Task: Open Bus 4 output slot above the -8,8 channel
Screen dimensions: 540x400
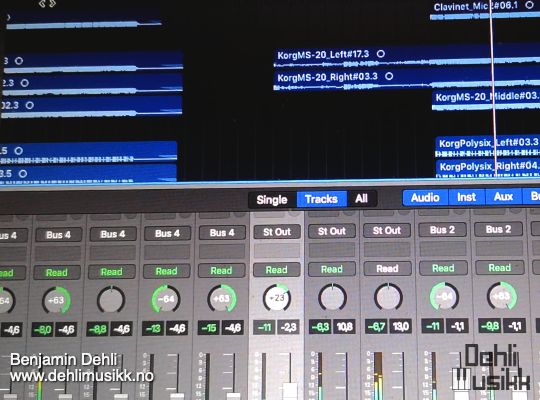Action: click(113, 234)
